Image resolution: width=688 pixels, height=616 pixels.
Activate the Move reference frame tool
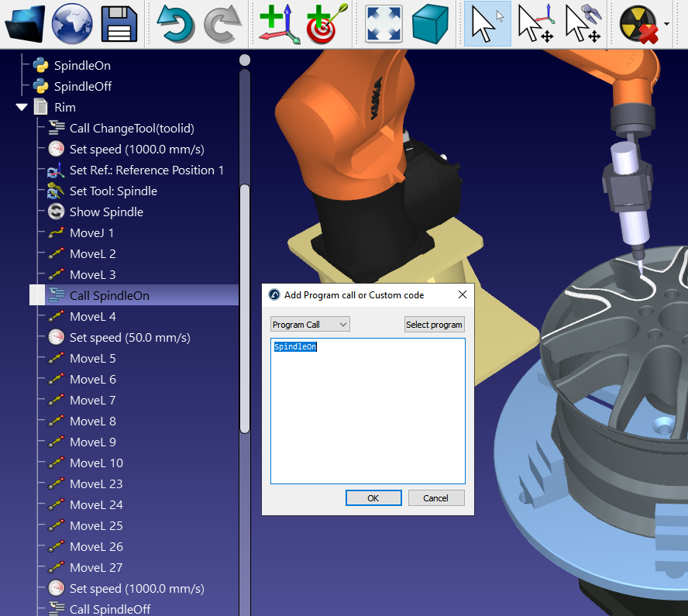(536, 23)
